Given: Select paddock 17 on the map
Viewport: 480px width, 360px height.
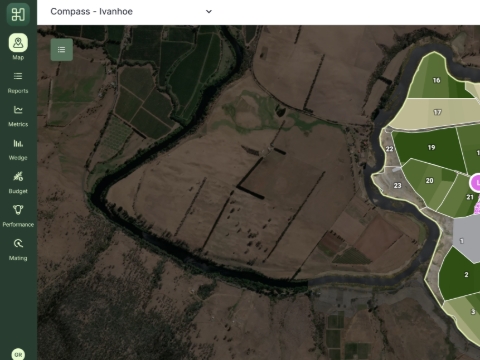Looking at the screenshot, I should 437,112.
